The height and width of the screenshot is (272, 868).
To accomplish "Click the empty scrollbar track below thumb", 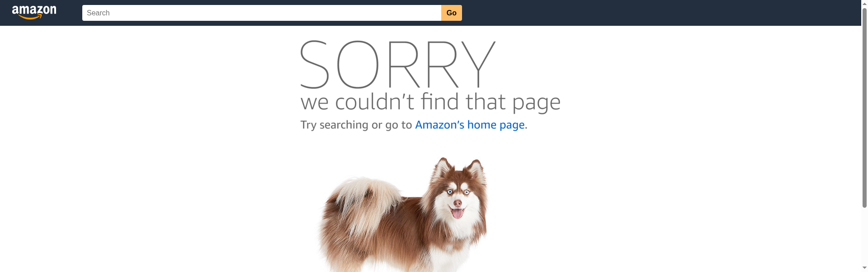I will 864,236.
